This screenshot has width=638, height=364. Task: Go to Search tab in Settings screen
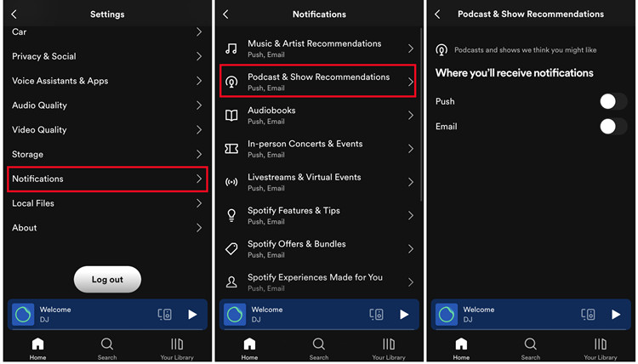pyautogui.click(x=107, y=349)
